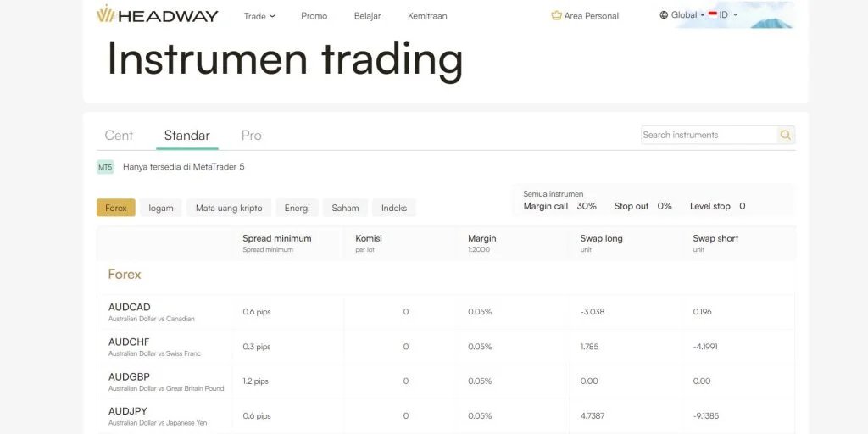Click the MT5 badge icon

(105, 167)
